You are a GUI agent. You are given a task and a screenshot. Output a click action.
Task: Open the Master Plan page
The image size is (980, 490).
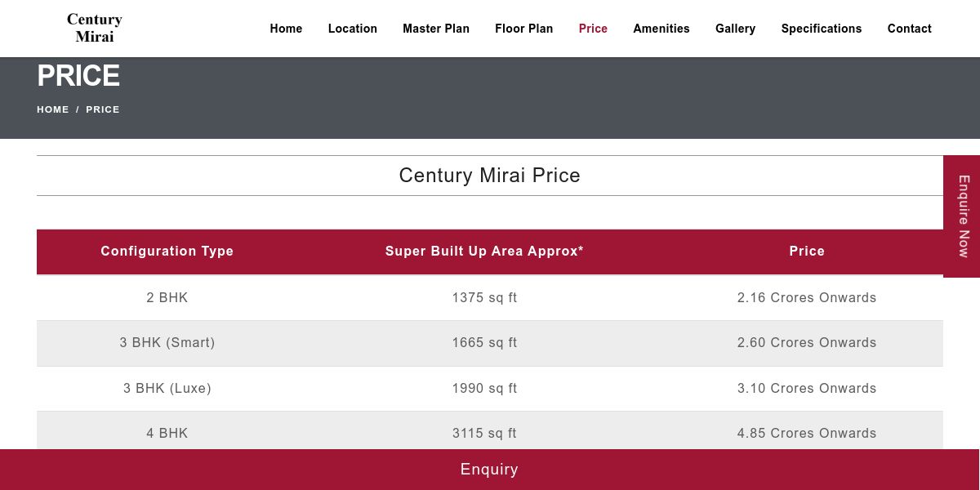click(x=436, y=29)
